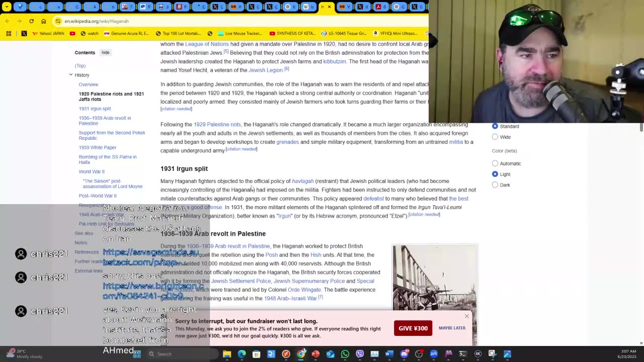Open the kibbutzim article link
Screen dimensions: 644x362
pos(335,61)
